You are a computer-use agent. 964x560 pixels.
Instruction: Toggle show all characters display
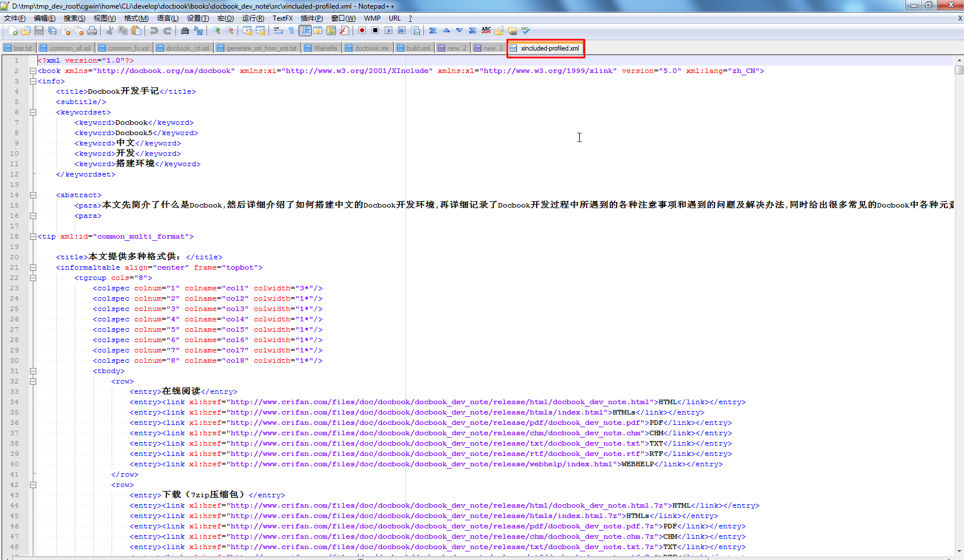pos(292,30)
